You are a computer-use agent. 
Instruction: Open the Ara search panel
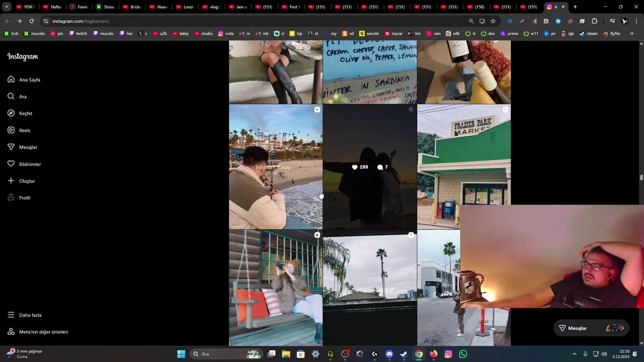[x=17, y=97]
